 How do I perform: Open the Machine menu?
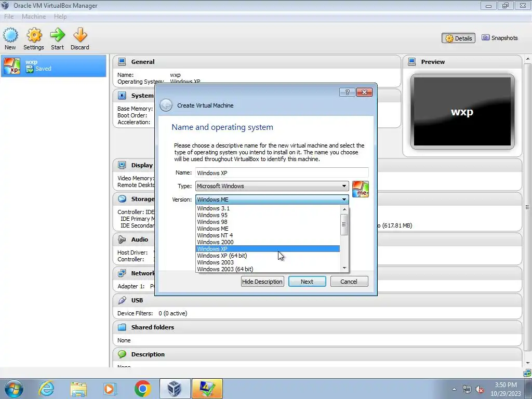tap(34, 16)
